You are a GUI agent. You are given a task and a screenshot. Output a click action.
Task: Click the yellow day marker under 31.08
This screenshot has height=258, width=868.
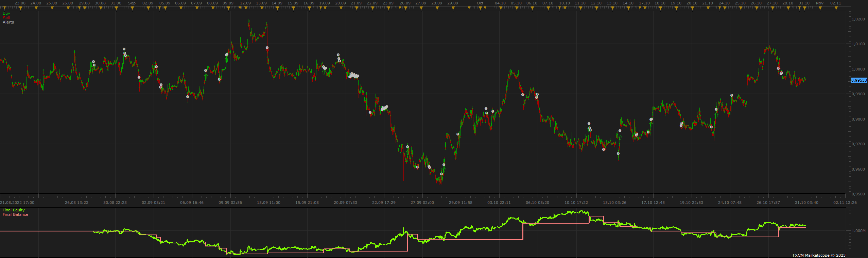tap(116, 9)
